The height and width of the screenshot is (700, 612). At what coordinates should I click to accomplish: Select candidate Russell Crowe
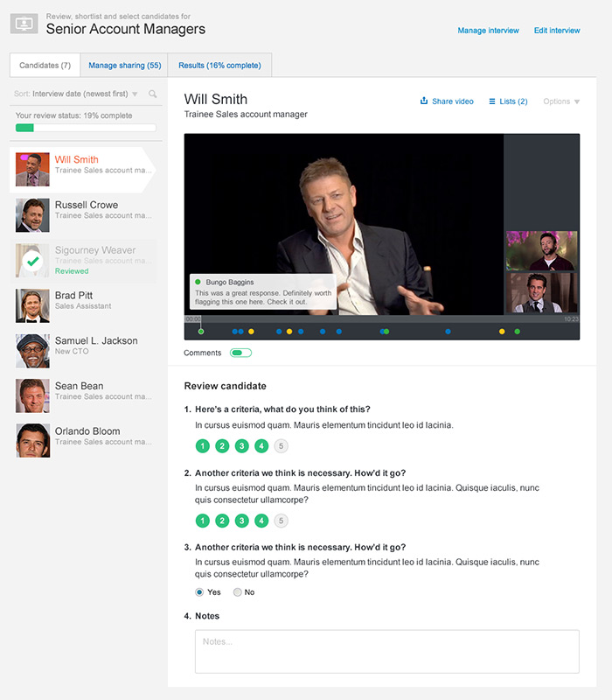[x=84, y=215]
